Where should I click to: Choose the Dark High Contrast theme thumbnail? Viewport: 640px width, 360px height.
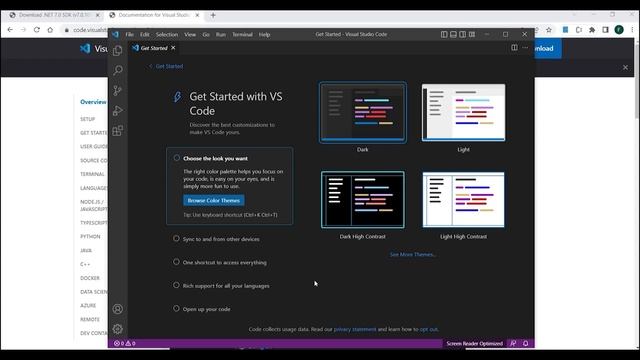(362, 200)
